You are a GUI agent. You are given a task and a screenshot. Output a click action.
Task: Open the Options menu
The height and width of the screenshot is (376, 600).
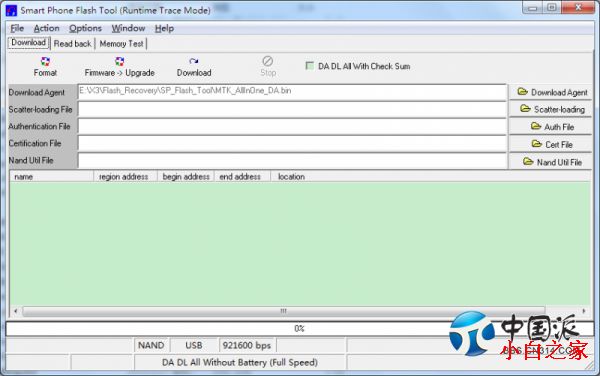pos(85,28)
